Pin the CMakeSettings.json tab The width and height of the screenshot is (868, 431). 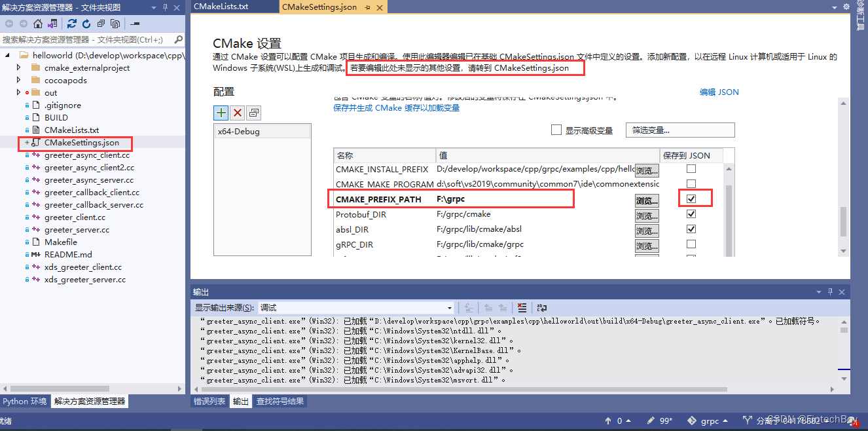(367, 7)
